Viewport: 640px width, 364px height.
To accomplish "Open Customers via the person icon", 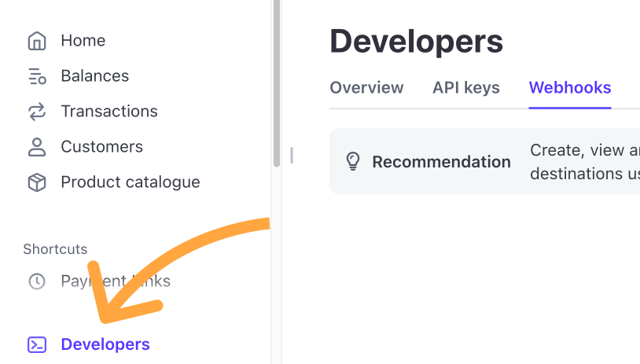I will coord(37,147).
